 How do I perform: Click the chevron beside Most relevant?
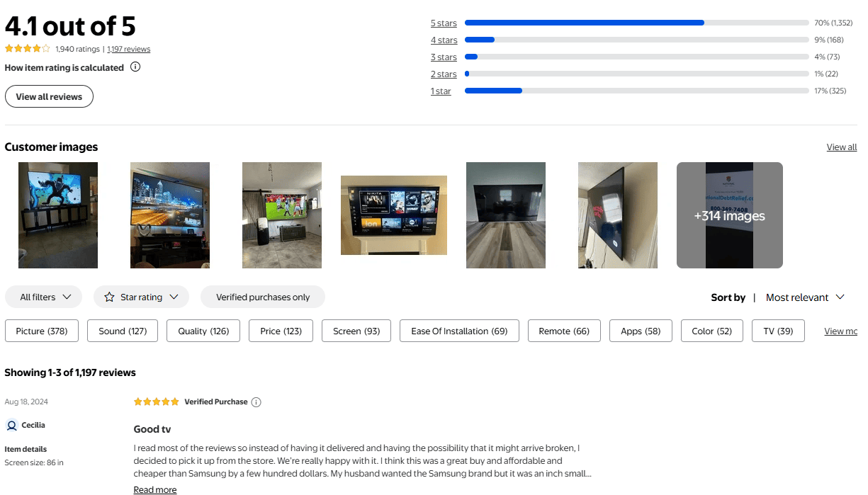(840, 297)
